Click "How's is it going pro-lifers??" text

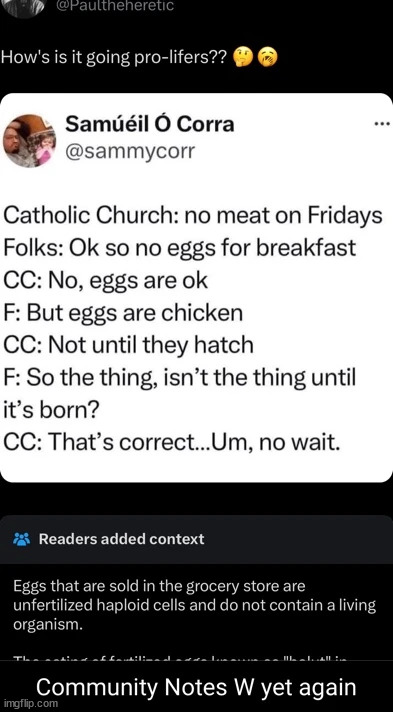(114, 59)
